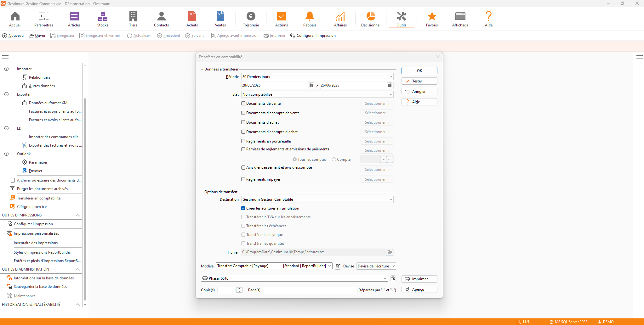Increase the Copie(s) stepper value
644x325 pixels.
[240, 289]
